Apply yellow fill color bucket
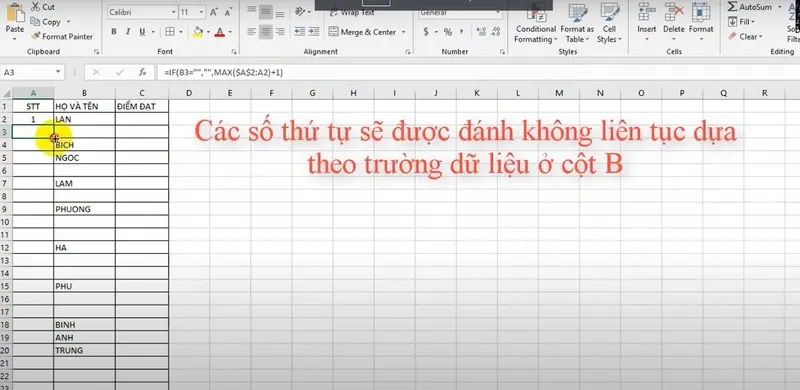 [x=198, y=32]
